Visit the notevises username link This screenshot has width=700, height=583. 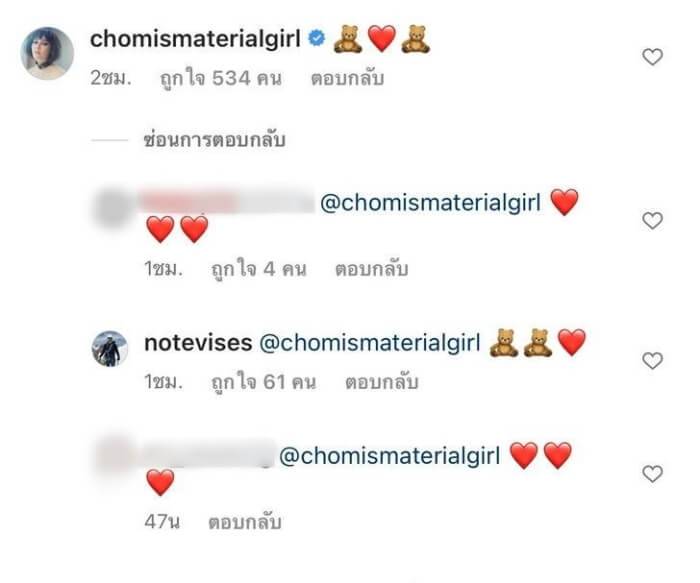coord(196,344)
